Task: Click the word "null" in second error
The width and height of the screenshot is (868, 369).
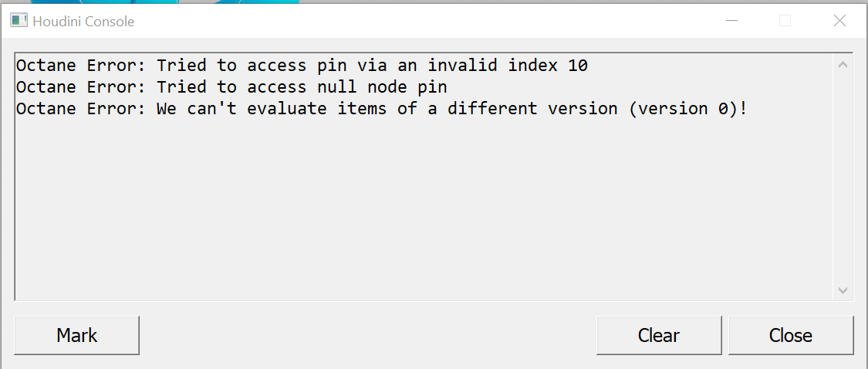Action: (336, 87)
